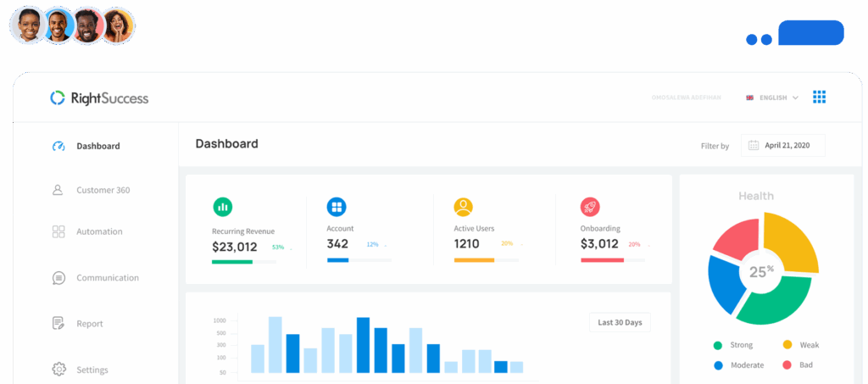
Task: Click the Dashboard speedometer icon in sidebar
Action: (58, 146)
